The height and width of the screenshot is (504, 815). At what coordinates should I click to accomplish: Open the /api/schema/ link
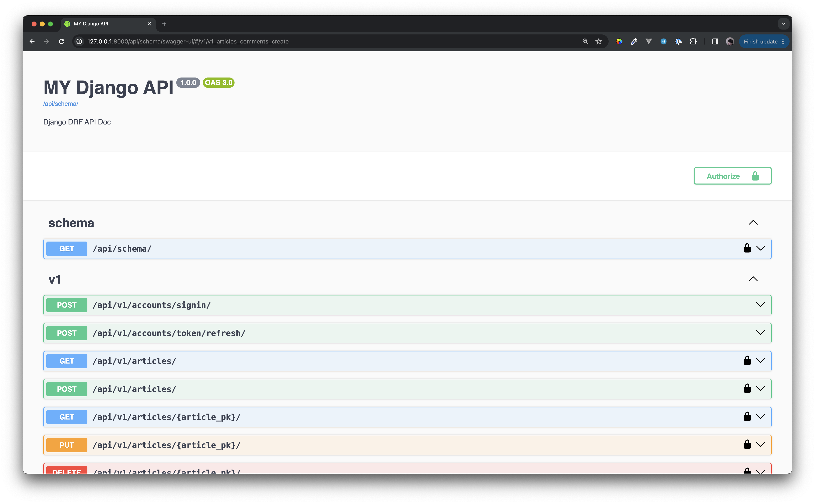click(x=61, y=104)
